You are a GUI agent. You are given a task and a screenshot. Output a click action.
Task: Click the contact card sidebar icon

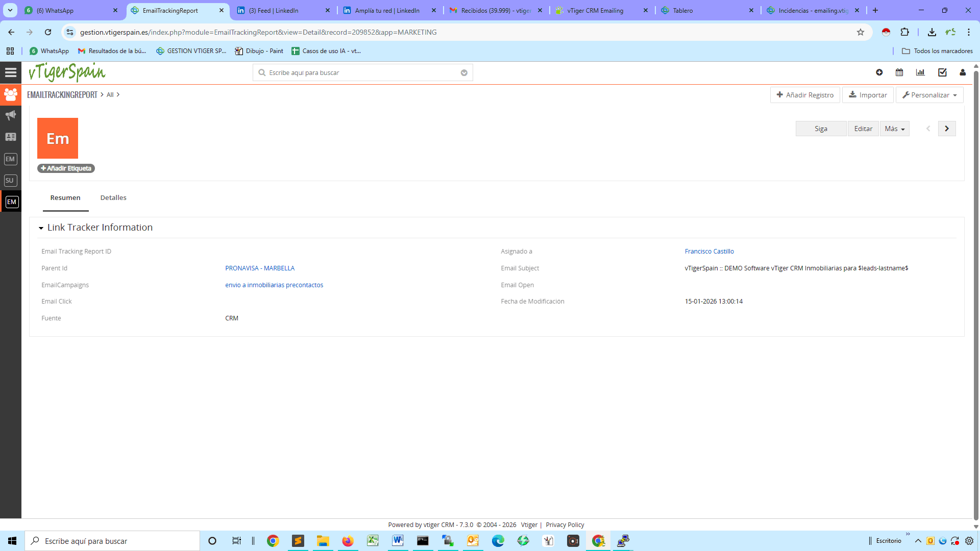coord(10,137)
